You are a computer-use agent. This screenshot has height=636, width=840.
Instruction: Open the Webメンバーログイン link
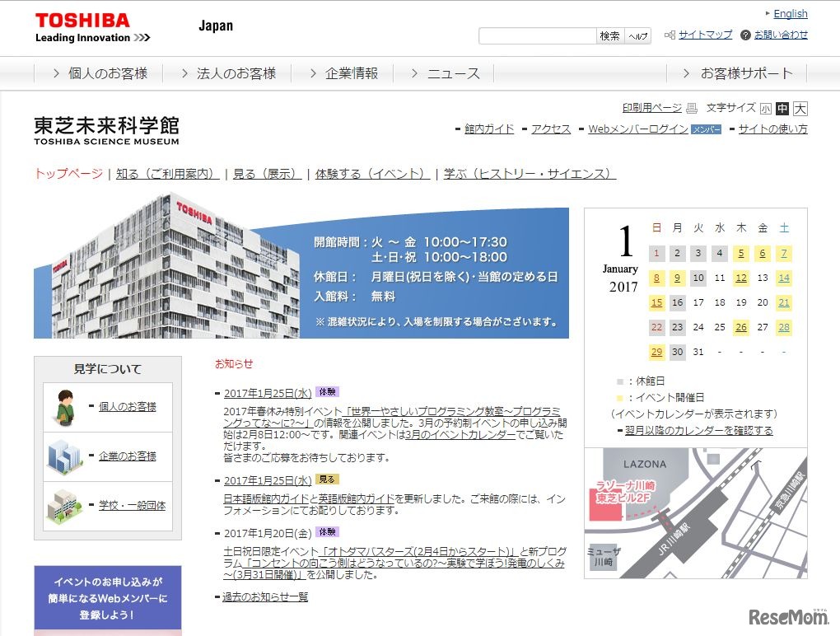(638, 129)
